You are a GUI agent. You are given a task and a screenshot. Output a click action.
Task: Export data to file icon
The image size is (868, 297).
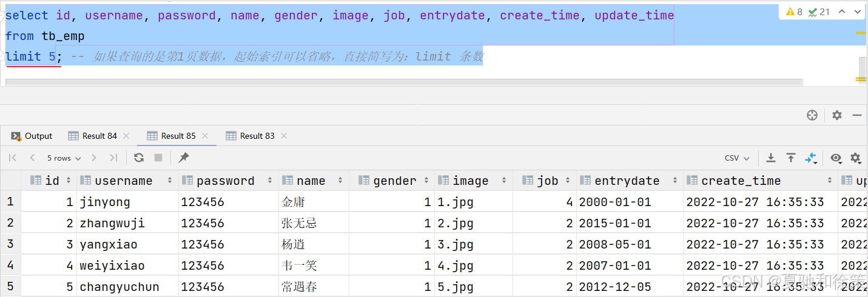click(x=771, y=158)
